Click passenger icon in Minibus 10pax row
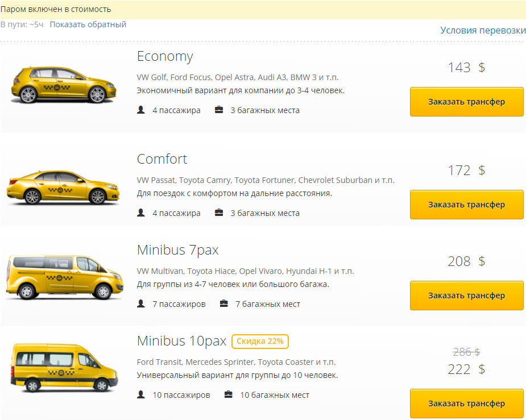The width and height of the screenshot is (526, 420). [x=141, y=394]
